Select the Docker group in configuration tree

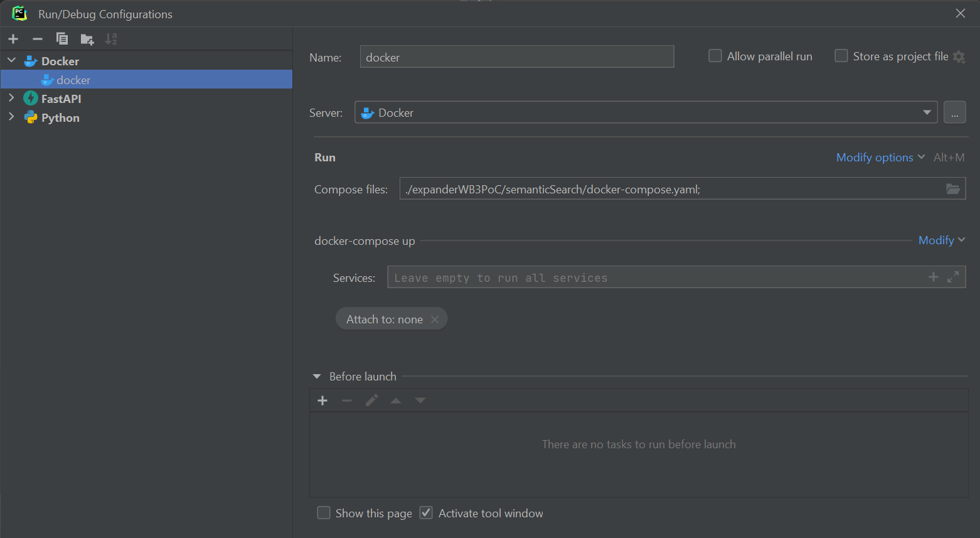[60, 61]
